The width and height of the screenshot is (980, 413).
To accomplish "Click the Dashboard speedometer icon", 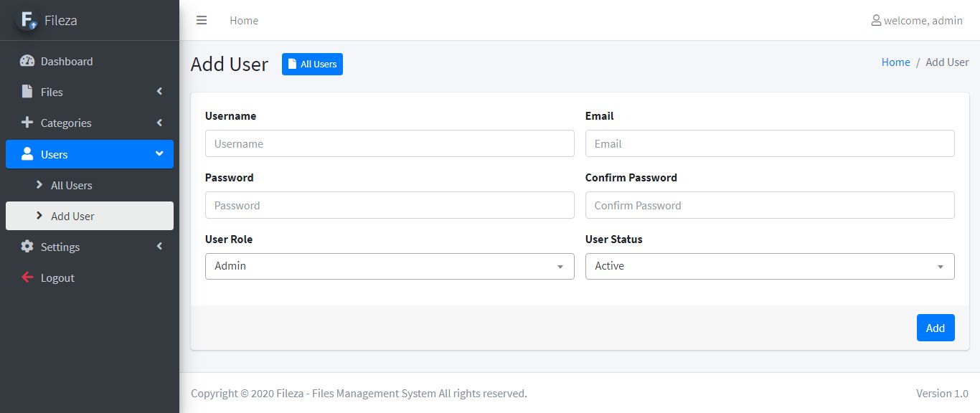I will click(x=27, y=61).
